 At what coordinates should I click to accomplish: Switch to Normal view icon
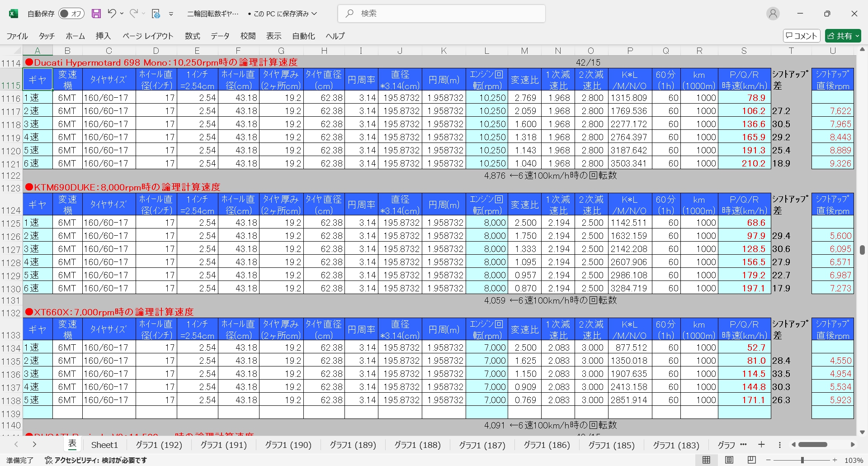coord(706,460)
